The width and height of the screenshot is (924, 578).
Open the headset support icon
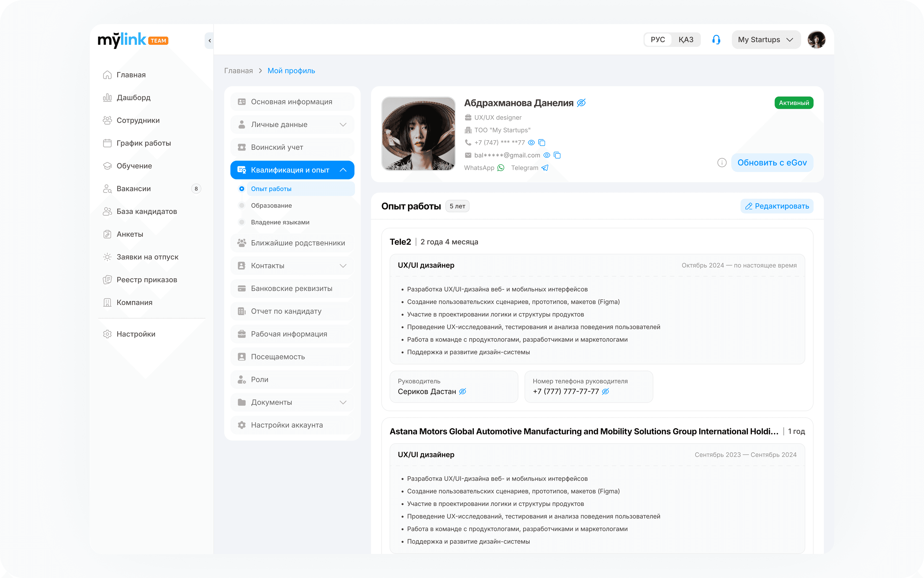716,40
